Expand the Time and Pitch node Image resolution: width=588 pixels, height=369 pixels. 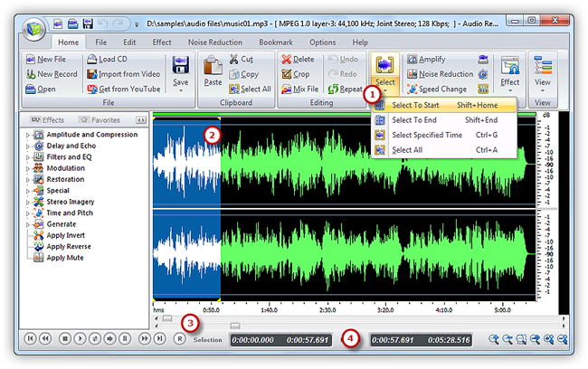pyautogui.click(x=27, y=213)
